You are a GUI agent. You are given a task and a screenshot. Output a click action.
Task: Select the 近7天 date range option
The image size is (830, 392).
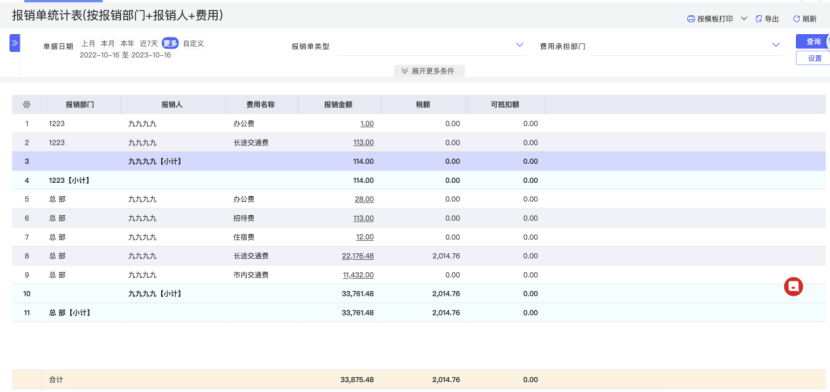click(x=148, y=43)
